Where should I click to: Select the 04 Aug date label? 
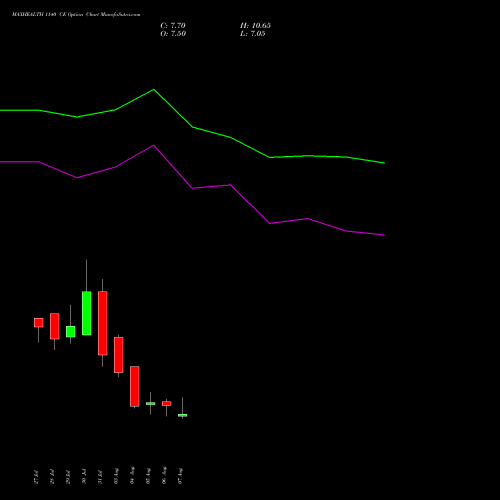[x=132, y=476]
